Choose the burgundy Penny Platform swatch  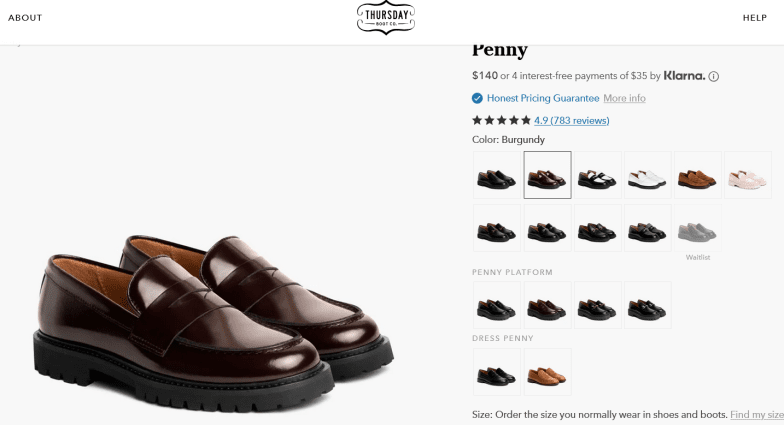[547, 306]
